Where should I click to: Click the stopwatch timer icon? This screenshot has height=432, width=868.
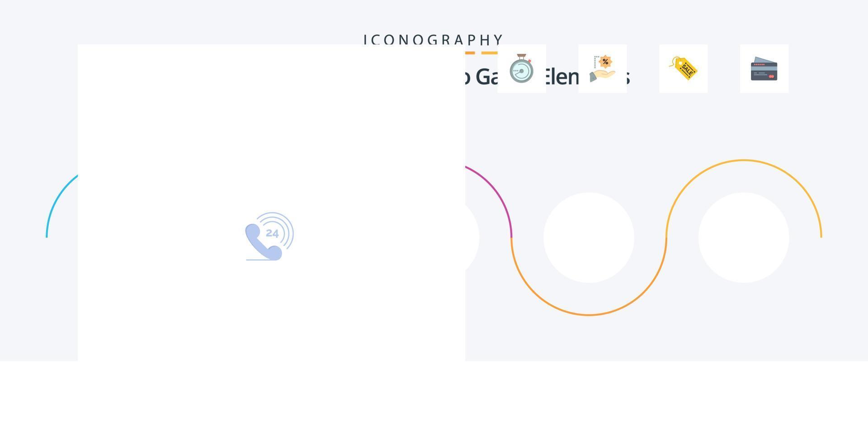tap(521, 68)
